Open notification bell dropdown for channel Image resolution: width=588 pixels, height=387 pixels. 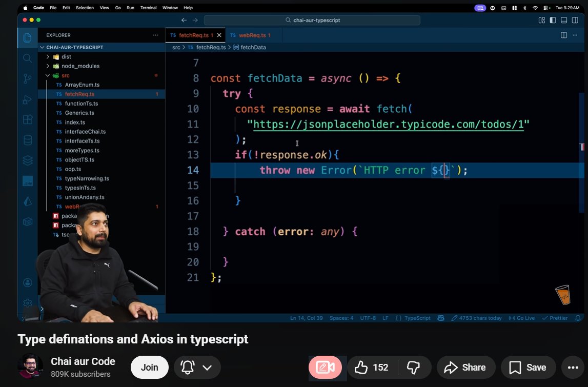(197, 368)
